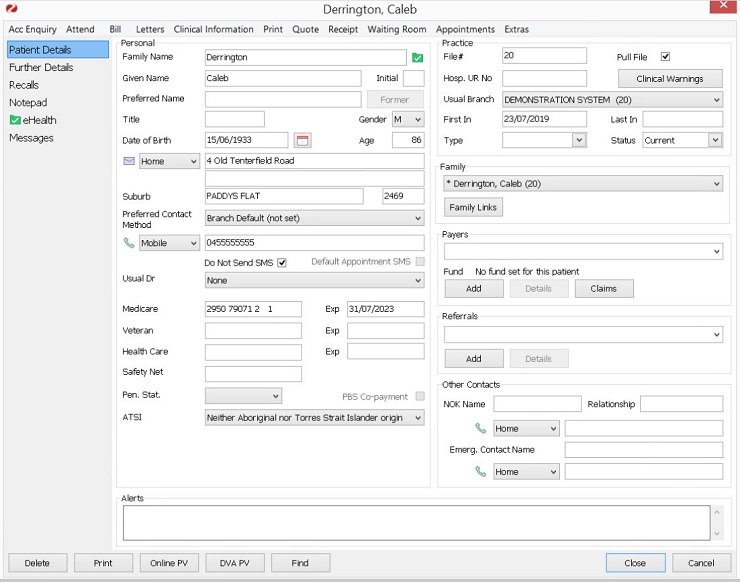Select Recalls in the sidebar
Screen dimensions: 740x582
(x=24, y=85)
